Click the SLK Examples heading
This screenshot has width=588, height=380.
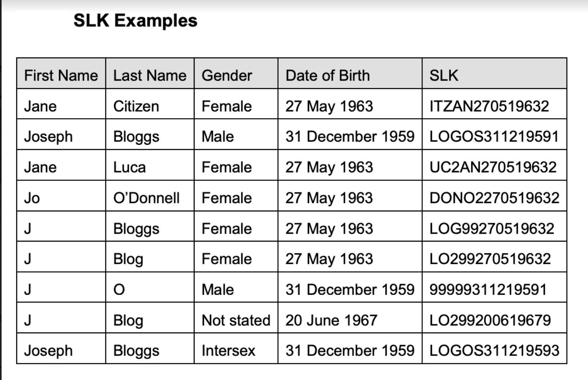pos(135,21)
